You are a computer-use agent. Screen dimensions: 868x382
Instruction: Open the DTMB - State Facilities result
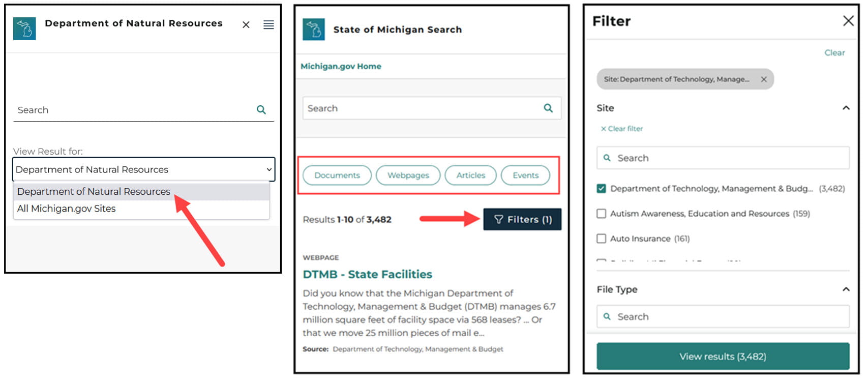pos(368,274)
